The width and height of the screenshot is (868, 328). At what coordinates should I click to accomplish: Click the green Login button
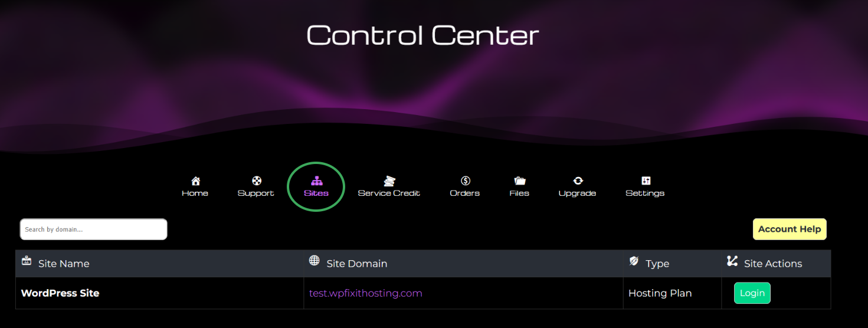click(x=752, y=293)
